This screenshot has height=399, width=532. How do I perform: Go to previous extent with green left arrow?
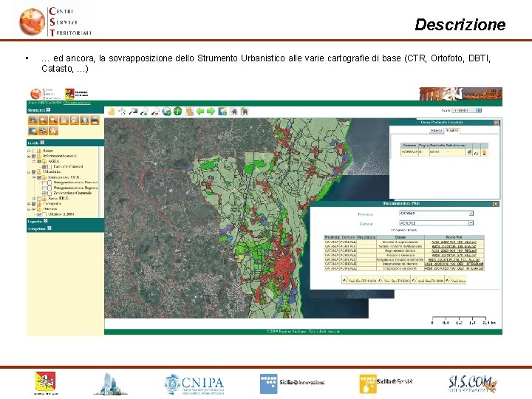coord(200,112)
